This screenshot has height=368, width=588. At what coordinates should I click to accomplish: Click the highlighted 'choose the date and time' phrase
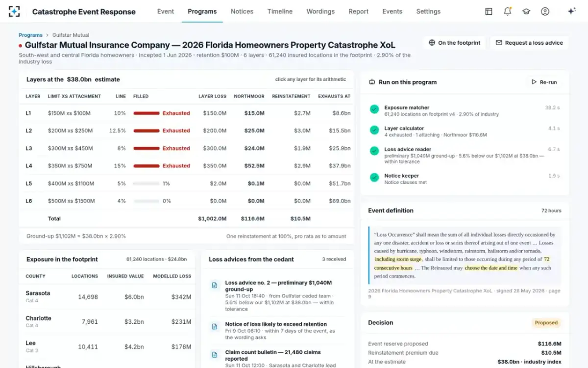coord(490,268)
